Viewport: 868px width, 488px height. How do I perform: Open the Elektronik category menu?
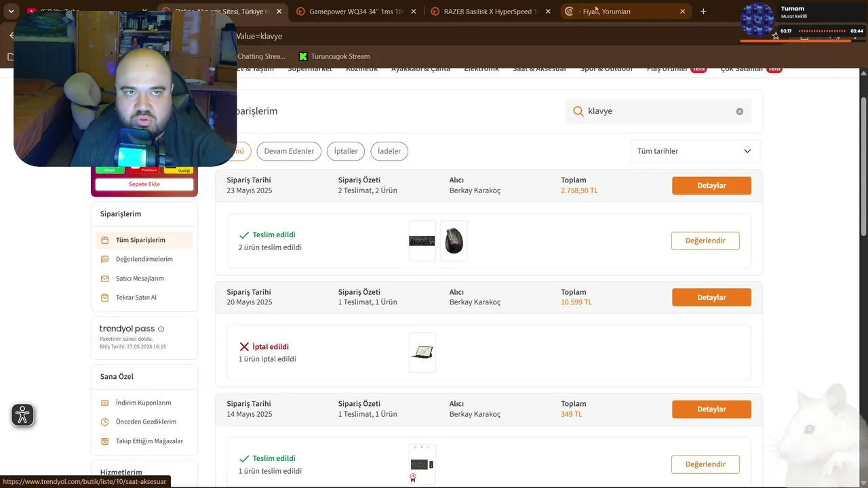(481, 69)
